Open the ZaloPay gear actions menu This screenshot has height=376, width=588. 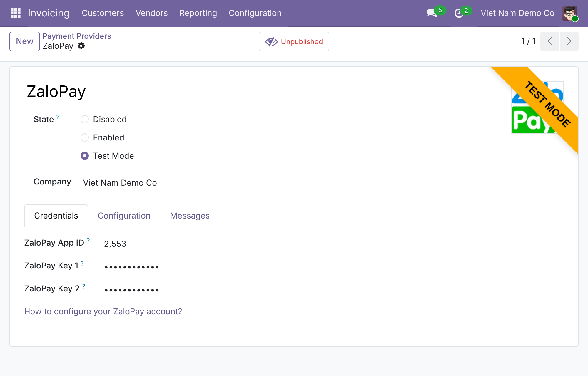tap(81, 46)
